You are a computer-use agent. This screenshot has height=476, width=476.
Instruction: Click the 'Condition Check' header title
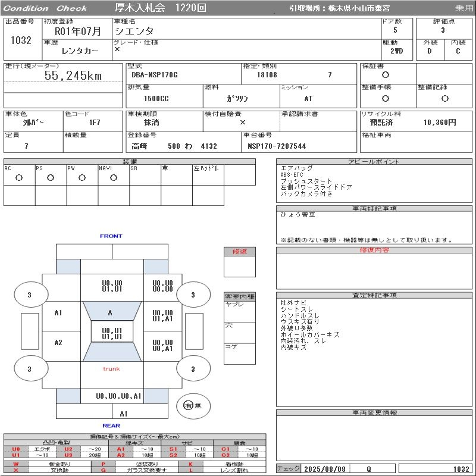tap(45, 8)
